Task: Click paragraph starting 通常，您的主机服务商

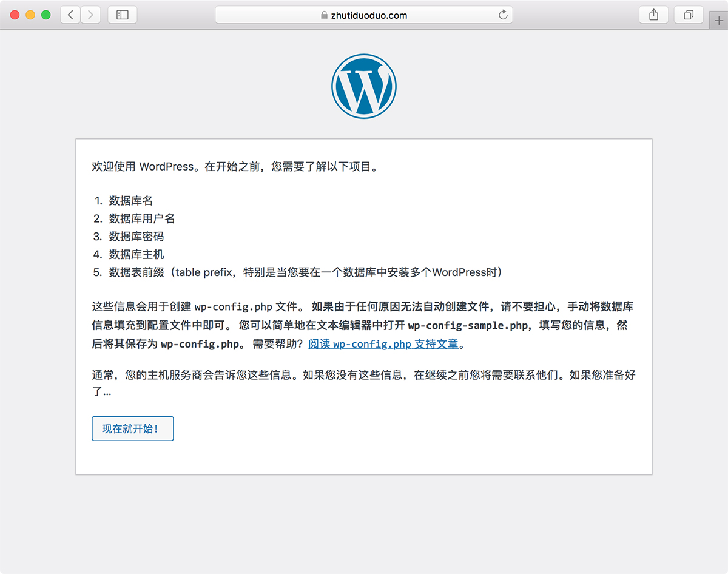Action: point(364,383)
